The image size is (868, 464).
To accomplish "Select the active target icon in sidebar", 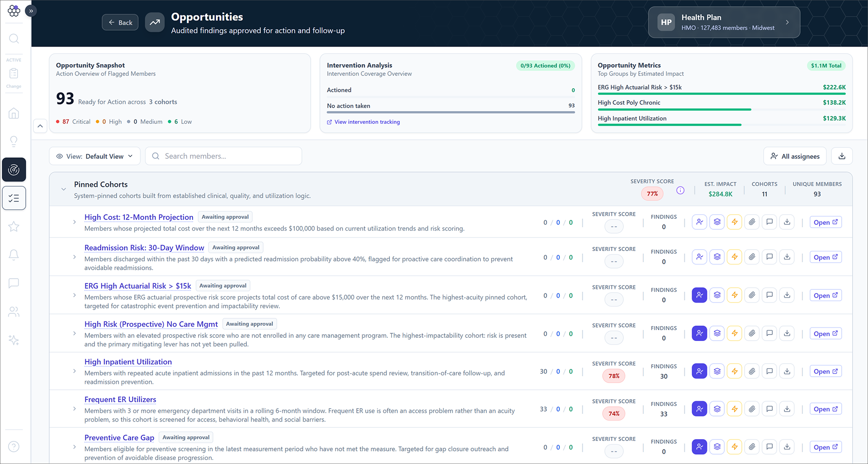I will (14, 170).
